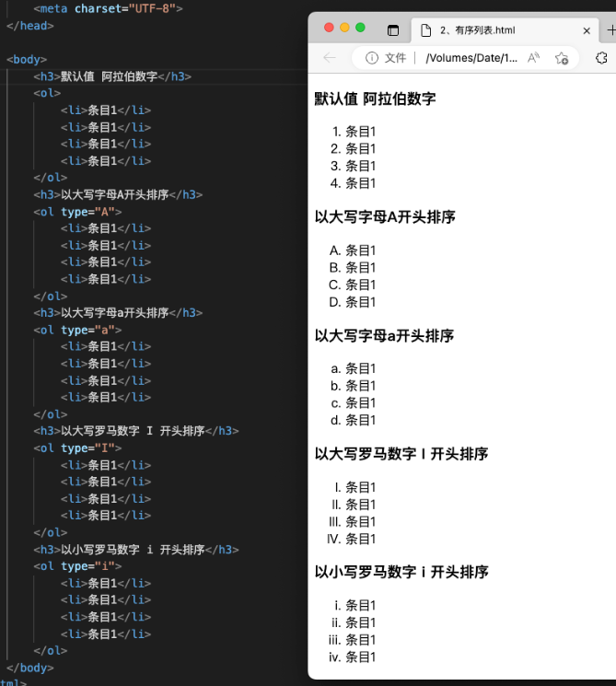This screenshot has width=616, height=686.
Task: Click the ol type="A" line in code
Action: [78, 212]
